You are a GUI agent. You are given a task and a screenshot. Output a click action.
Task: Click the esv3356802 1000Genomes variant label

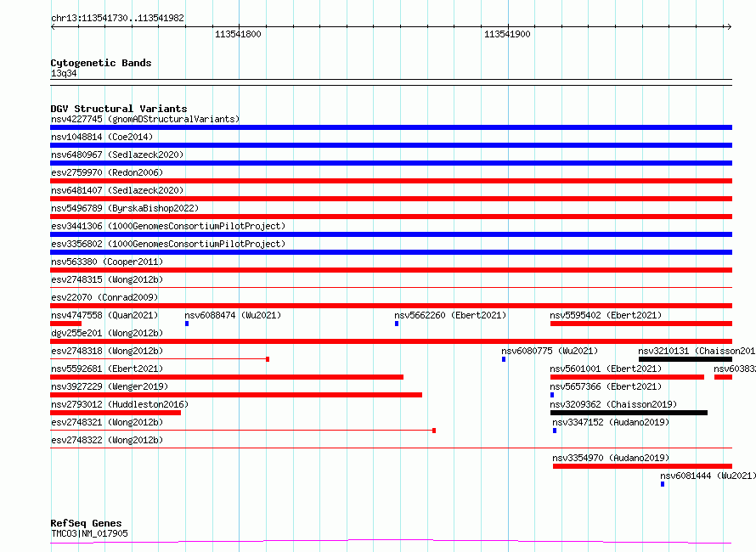[x=168, y=244]
